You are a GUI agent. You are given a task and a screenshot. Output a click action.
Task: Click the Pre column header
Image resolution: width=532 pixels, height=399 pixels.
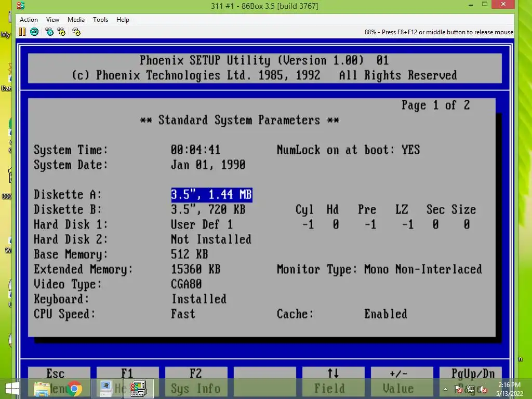tap(367, 210)
